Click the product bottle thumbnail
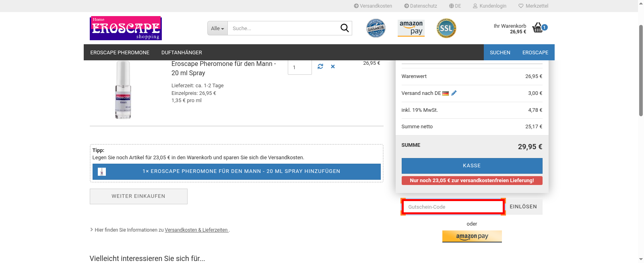 tap(123, 90)
